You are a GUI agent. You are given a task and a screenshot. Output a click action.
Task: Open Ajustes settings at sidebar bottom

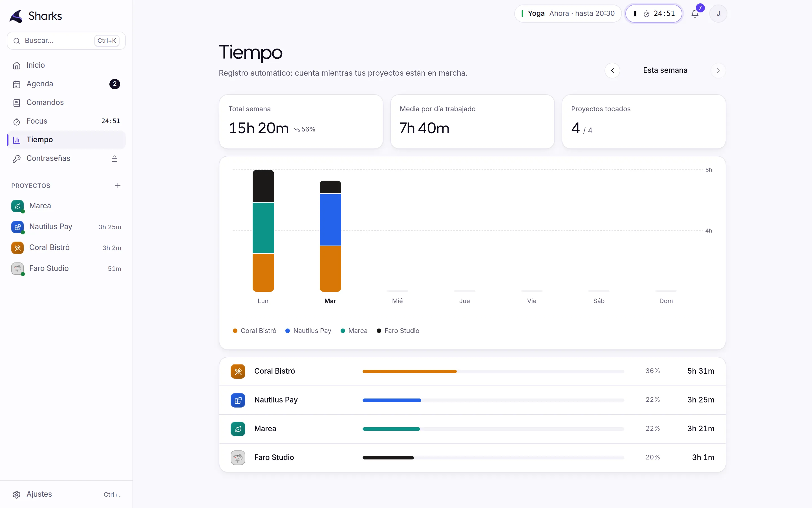(x=66, y=494)
